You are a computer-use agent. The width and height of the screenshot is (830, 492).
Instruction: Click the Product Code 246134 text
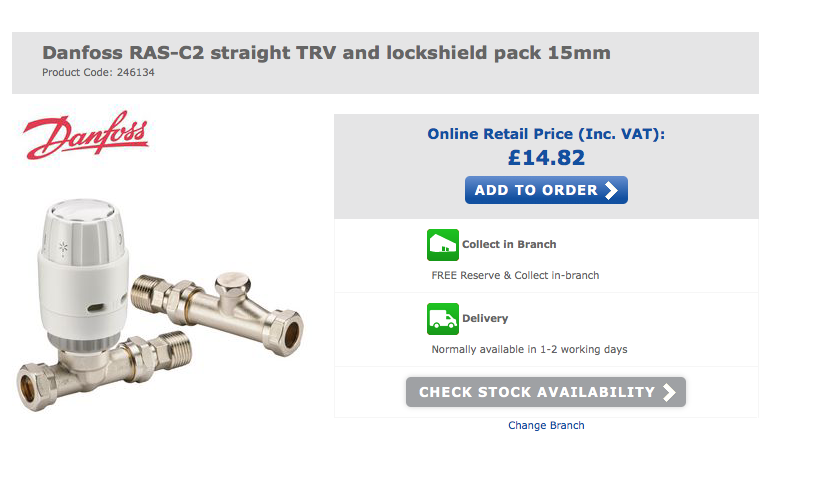click(98, 73)
